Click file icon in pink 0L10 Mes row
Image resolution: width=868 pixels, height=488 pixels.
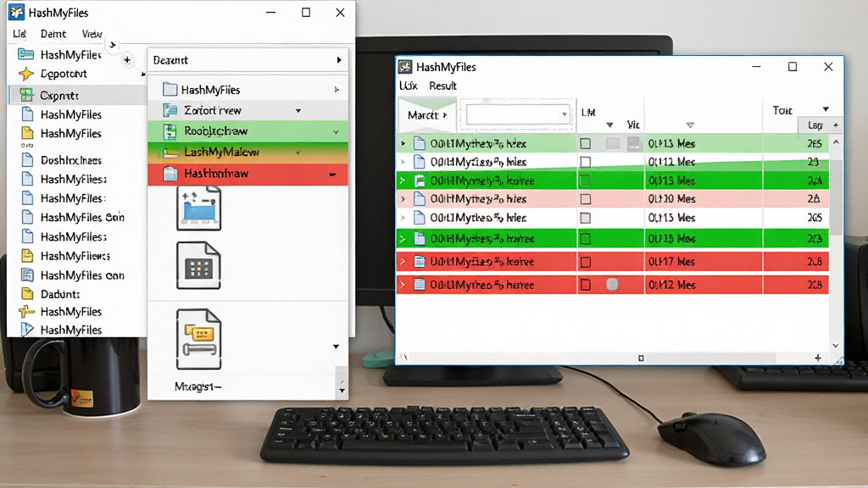420,199
